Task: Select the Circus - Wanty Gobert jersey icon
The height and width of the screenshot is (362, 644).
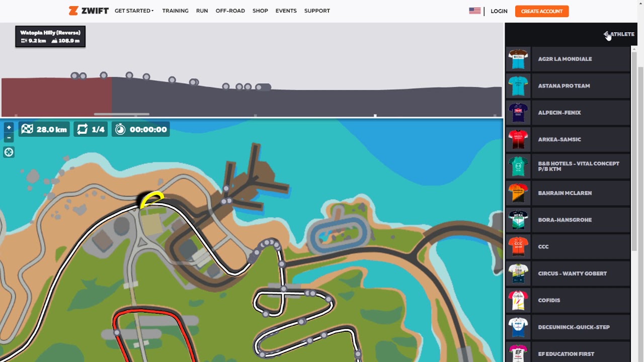Action: 518,274
